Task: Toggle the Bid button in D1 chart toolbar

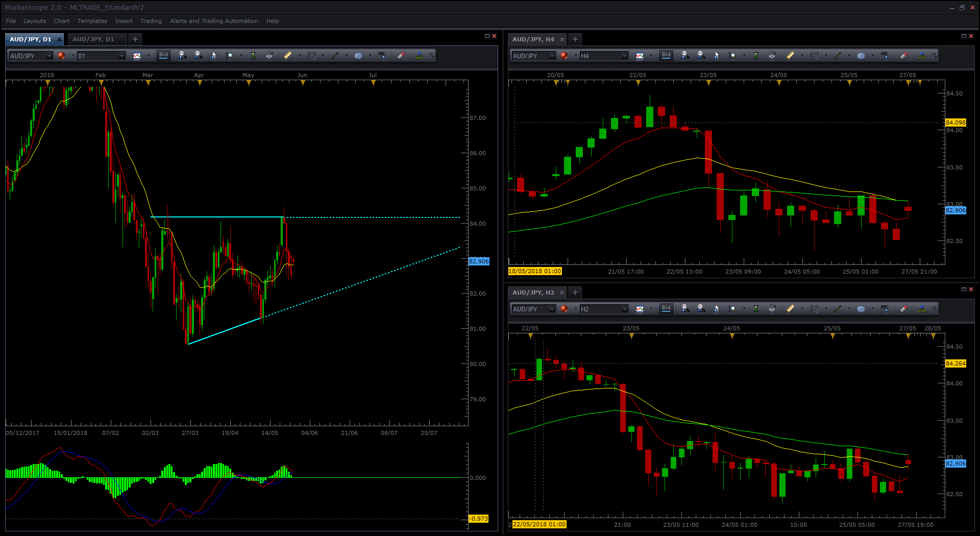Action: [x=163, y=55]
